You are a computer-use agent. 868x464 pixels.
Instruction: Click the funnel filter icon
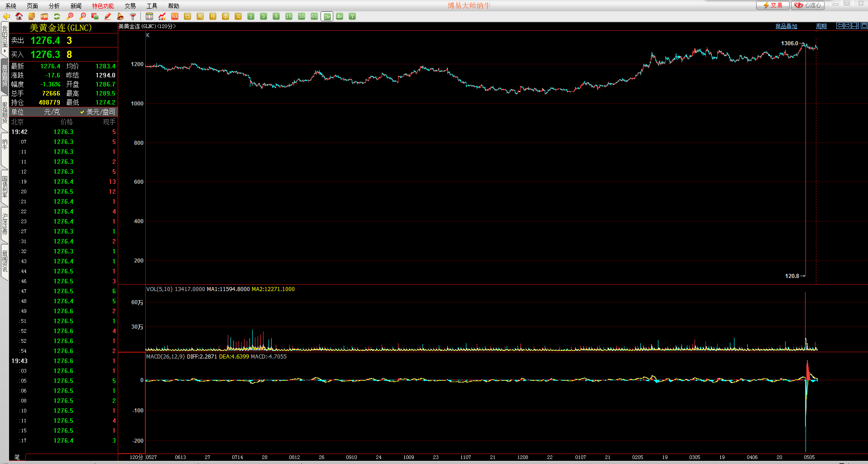pyautogui.click(x=133, y=16)
